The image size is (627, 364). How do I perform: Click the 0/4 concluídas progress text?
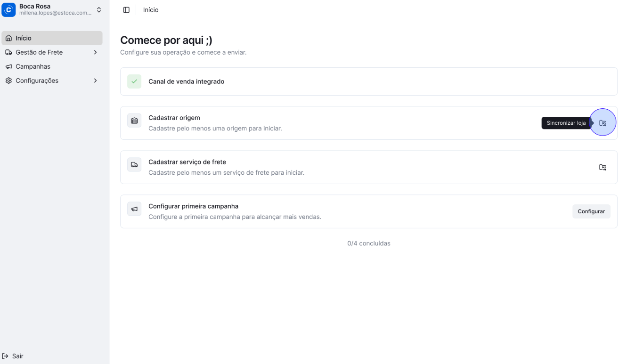coord(368,243)
